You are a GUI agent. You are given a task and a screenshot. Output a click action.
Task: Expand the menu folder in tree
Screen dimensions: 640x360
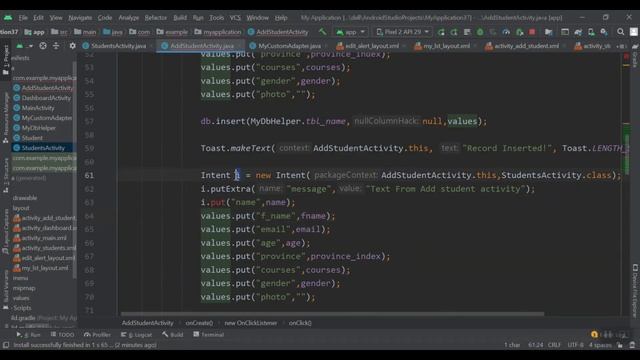pos(20,278)
